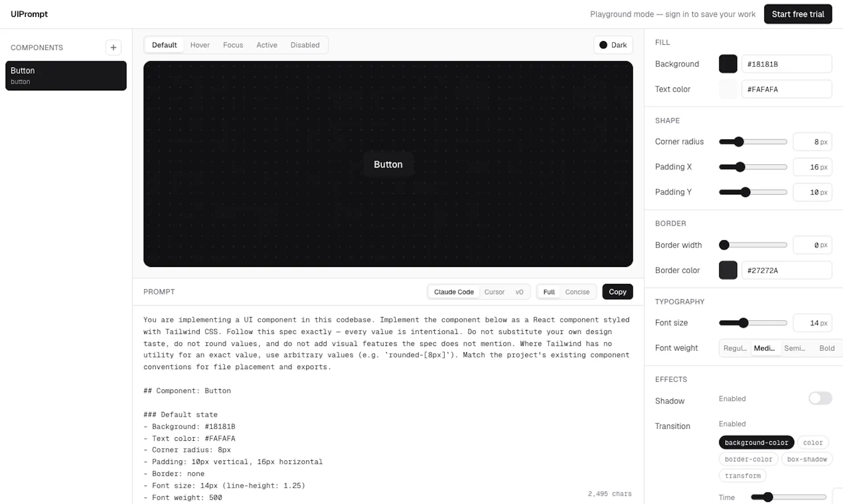Click the Corner radius value field
This screenshot has height=504, width=843.
tap(812, 142)
